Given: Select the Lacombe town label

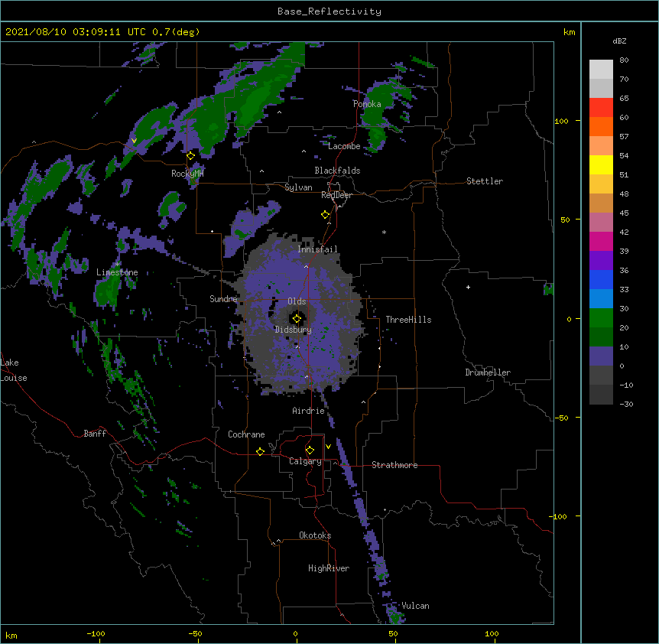Looking at the screenshot, I should [x=344, y=146].
